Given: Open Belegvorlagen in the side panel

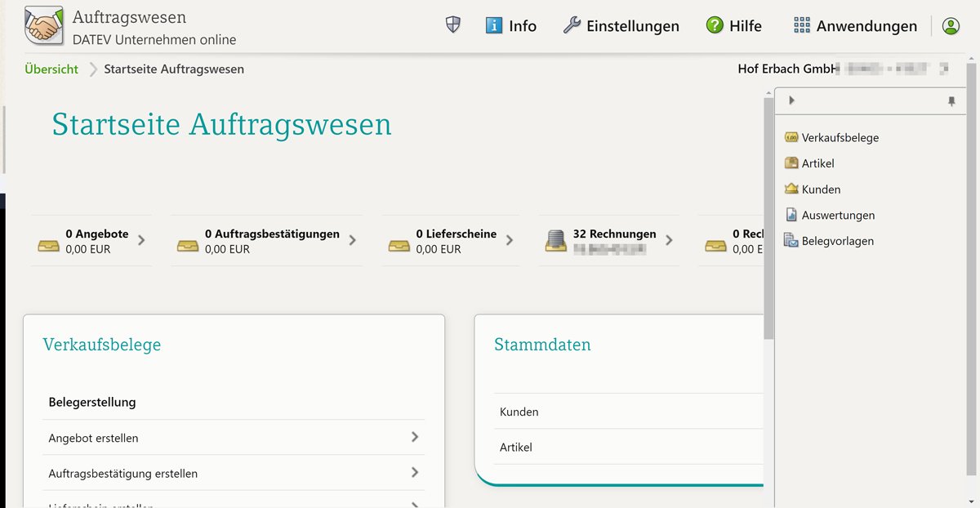Looking at the screenshot, I should (x=837, y=241).
